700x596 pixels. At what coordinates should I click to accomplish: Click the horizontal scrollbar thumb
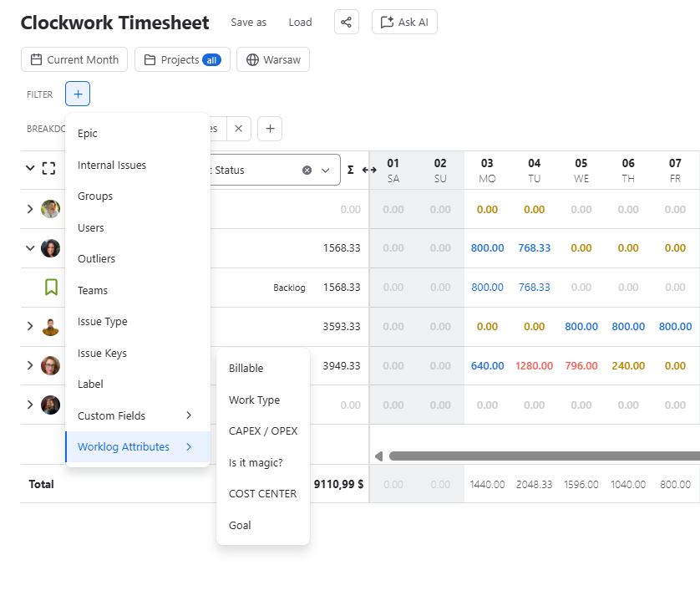coord(544,456)
